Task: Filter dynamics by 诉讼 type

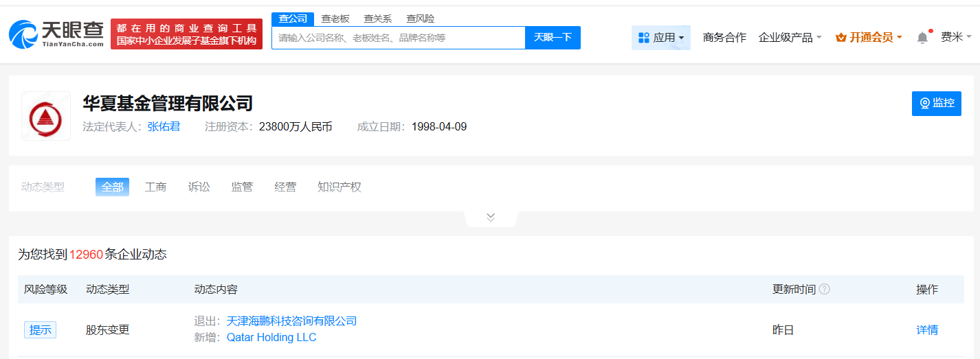Action: point(199,187)
